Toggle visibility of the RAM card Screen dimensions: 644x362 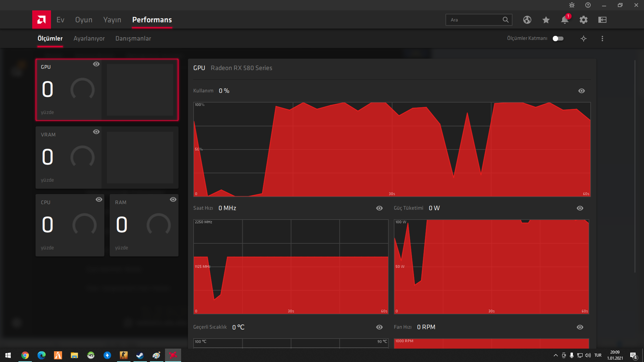(x=173, y=199)
